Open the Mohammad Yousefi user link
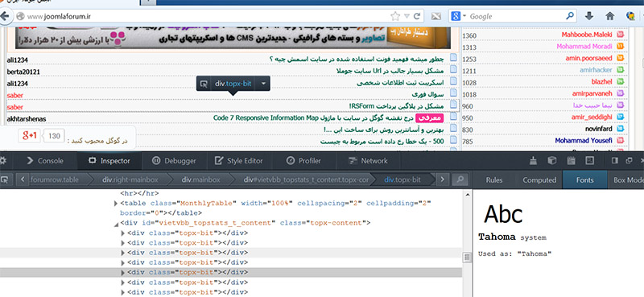 (x=583, y=141)
